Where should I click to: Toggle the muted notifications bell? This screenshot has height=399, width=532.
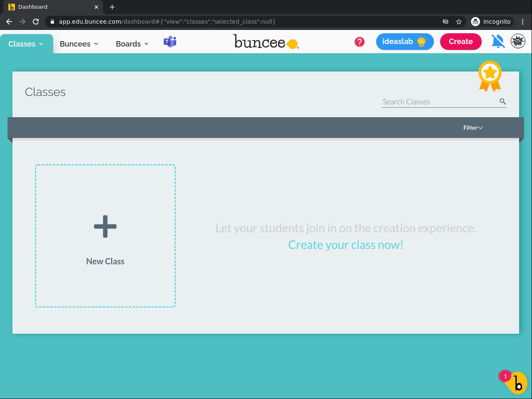click(498, 41)
